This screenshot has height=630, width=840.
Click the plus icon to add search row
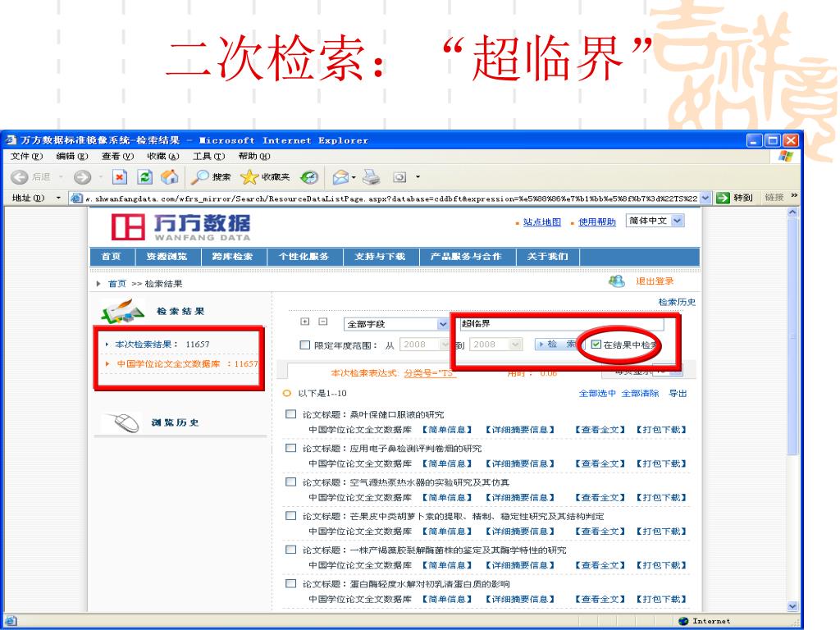(x=305, y=322)
